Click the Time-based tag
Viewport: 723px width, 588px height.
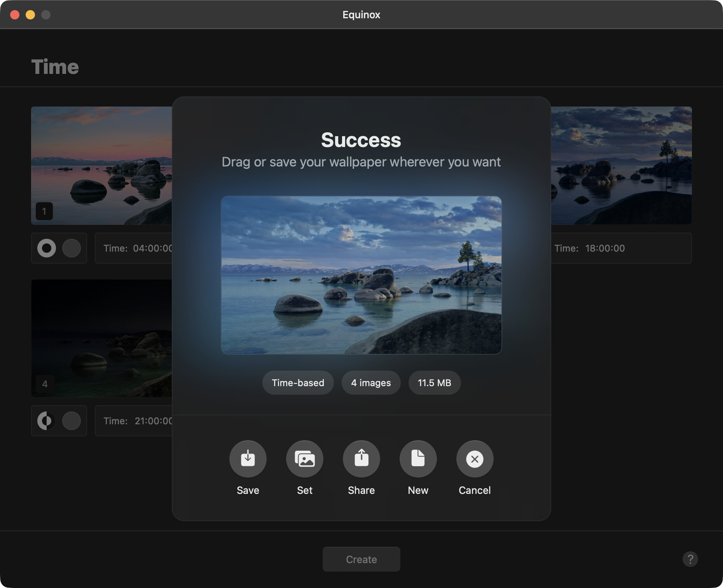pyautogui.click(x=298, y=383)
